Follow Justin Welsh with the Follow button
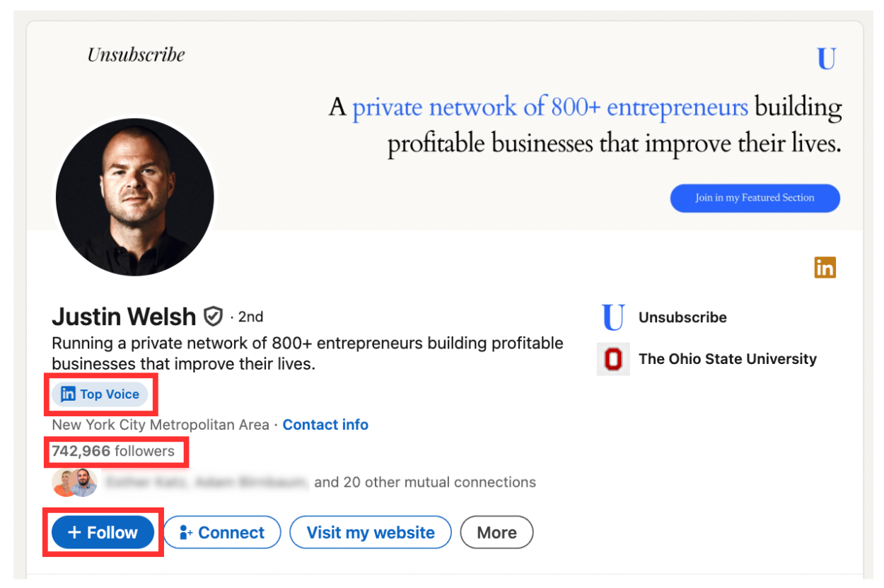The image size is (884, 588). click(x=103, y=533)
